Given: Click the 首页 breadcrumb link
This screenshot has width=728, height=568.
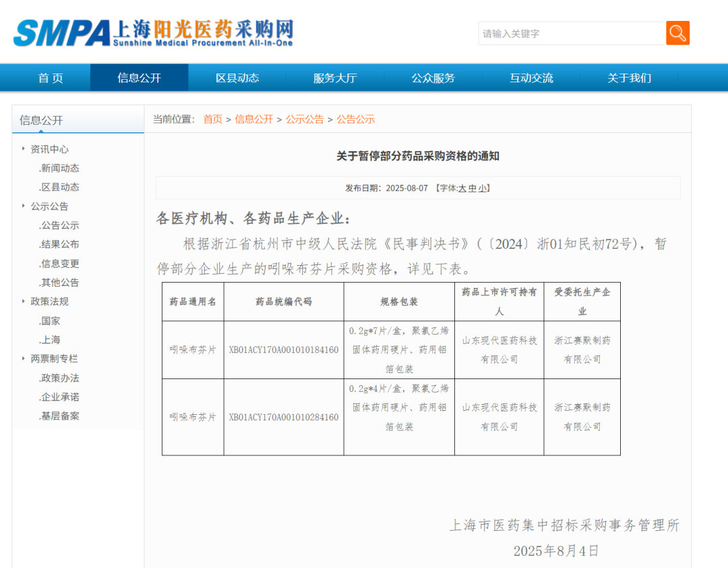Looking at the screenshot, I should tap(212, 119).
